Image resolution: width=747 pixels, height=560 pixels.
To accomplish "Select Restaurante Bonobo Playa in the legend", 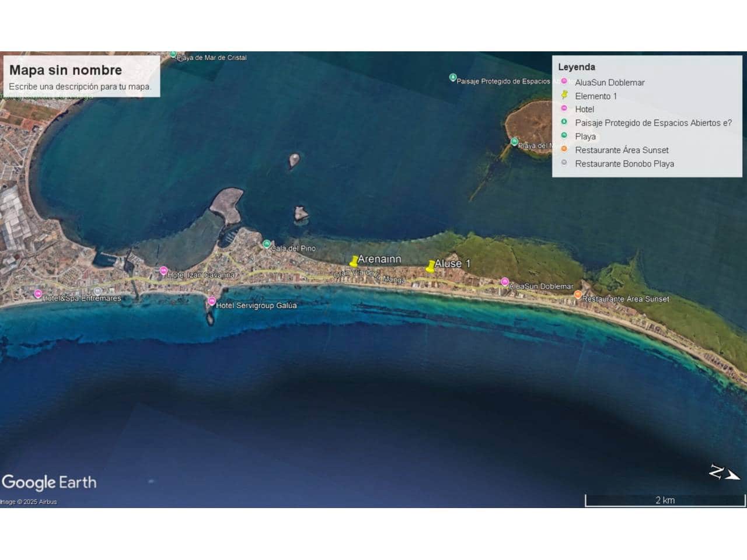I will 624,164.
